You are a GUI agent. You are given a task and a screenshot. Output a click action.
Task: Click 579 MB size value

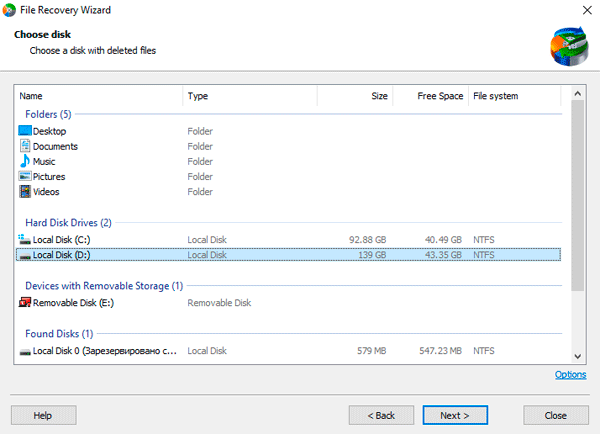(372, 351)
